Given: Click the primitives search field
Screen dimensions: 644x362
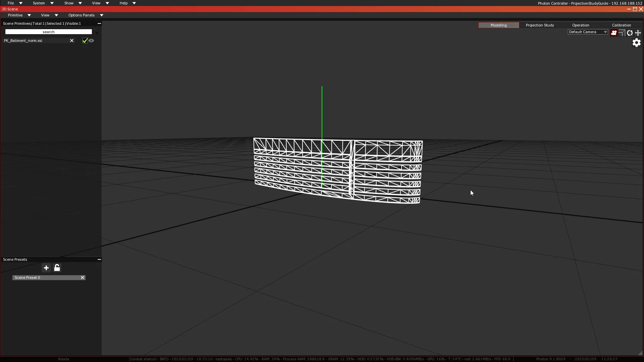Looking at the screenshot, I should [x=48, y=32].
